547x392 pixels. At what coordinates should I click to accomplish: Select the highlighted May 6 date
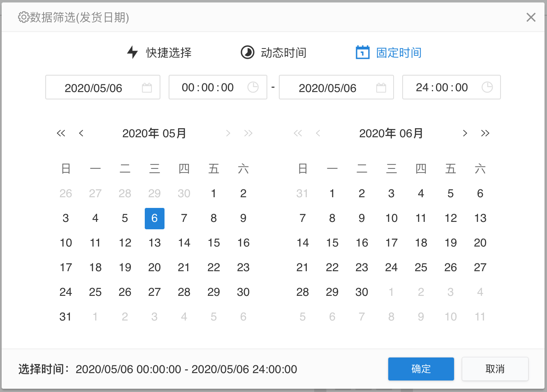[x=155, y=218]
